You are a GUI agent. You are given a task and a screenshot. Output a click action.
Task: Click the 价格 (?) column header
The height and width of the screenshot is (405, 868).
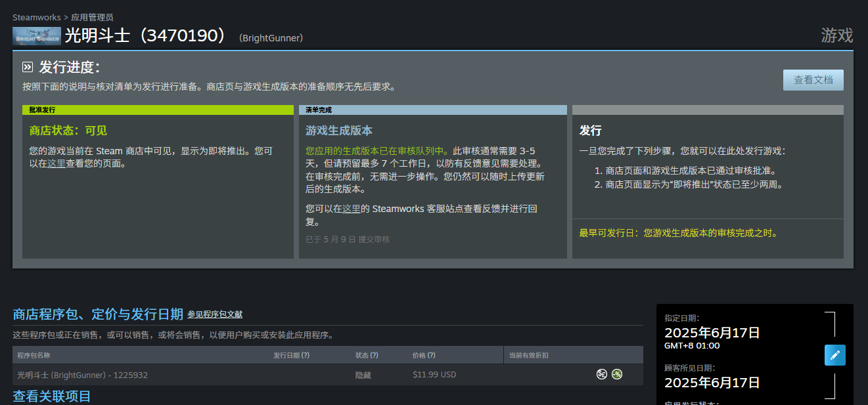point(424,355)
